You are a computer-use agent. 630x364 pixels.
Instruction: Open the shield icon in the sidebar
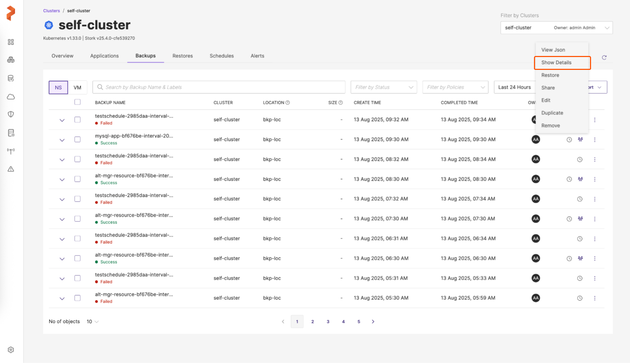click(x=11, y=114)
